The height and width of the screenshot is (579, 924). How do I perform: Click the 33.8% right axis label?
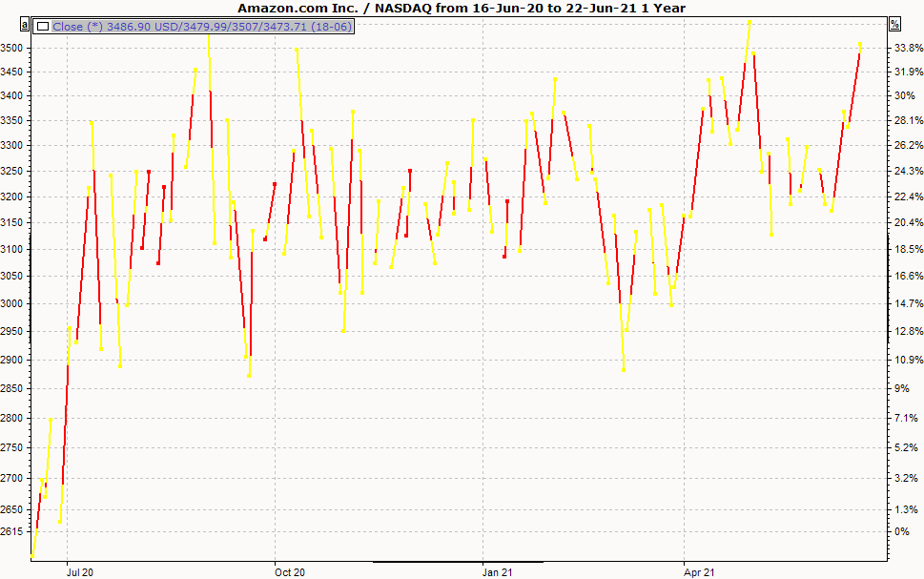click(906, 48)
